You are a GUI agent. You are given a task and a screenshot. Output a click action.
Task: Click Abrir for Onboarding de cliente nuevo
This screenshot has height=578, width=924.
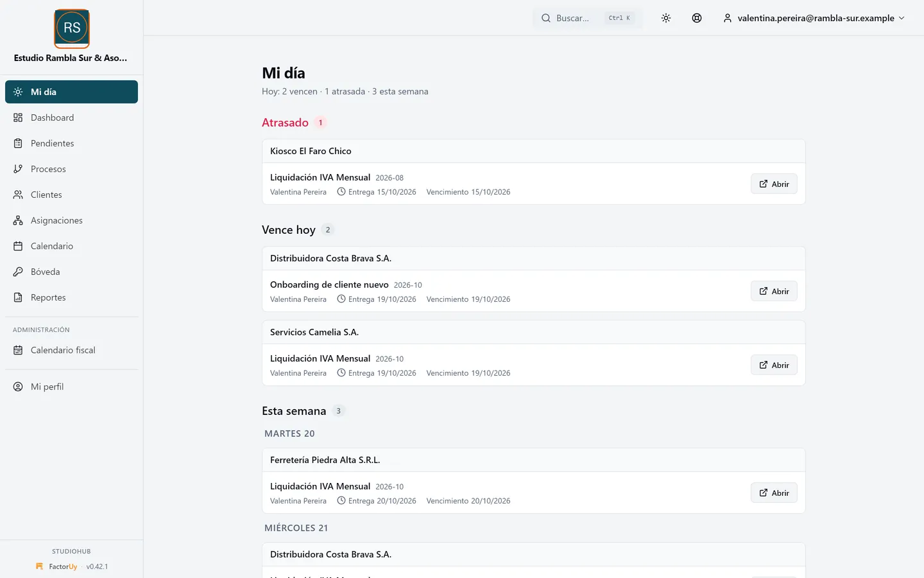[774, 291]
